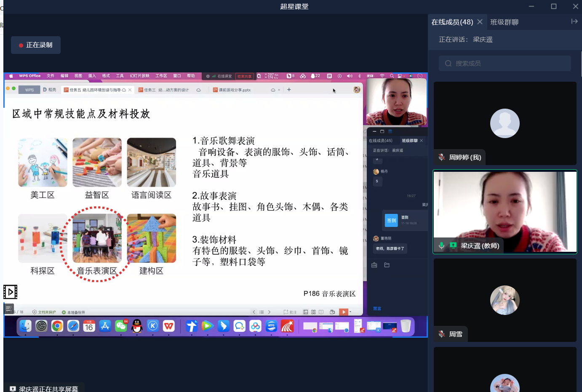
Task: Open the red WPS icon in the Dock
Action: pyautogui.click(x=169, y=326)
